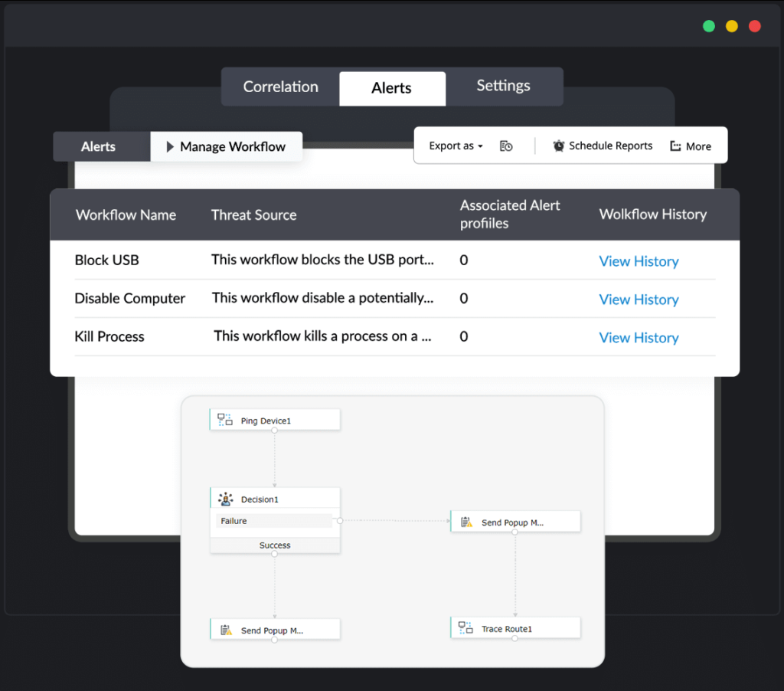Select the Ping Device1 node icon
The image size is (784, 691).
(x=225, y=419)
